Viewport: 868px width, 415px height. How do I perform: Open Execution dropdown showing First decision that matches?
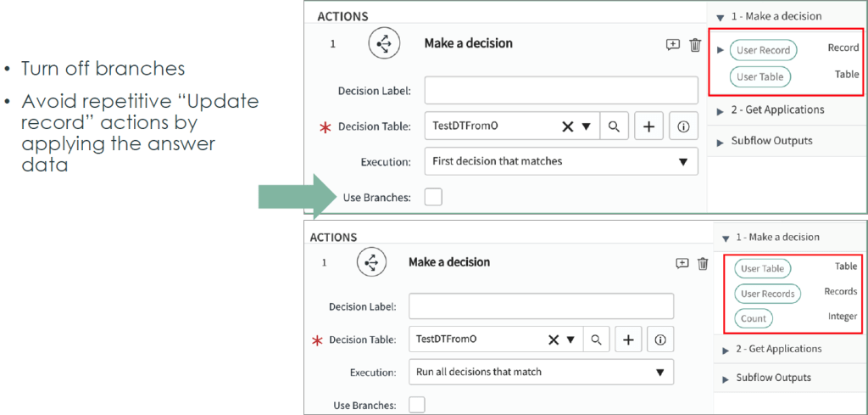pos(560,161)
